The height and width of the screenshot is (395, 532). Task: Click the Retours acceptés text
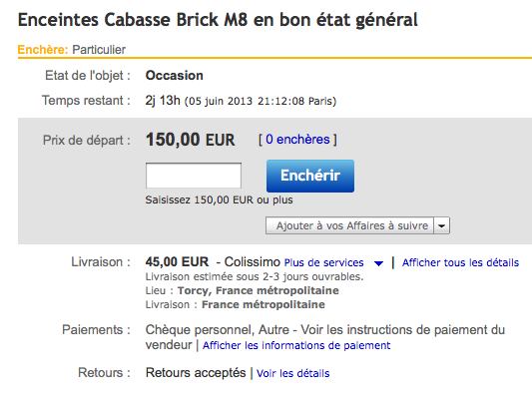pos(196,373)
